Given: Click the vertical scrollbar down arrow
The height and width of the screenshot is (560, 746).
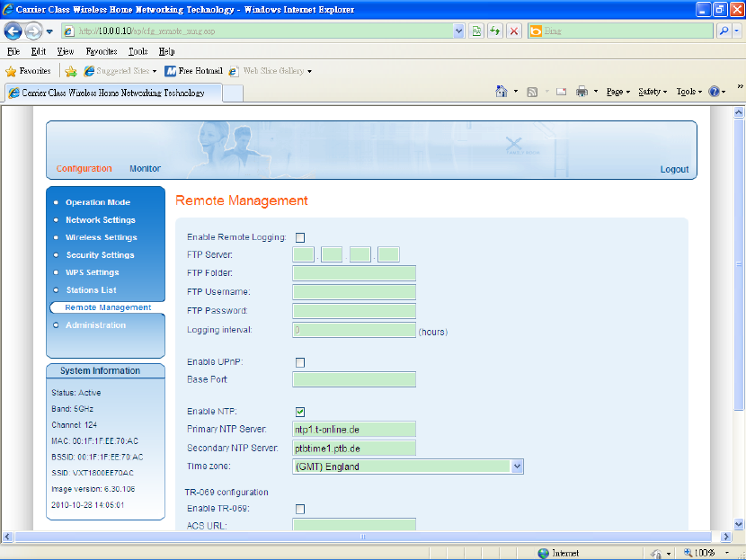Looking at the screenshot, I should (x=739, y=524).
